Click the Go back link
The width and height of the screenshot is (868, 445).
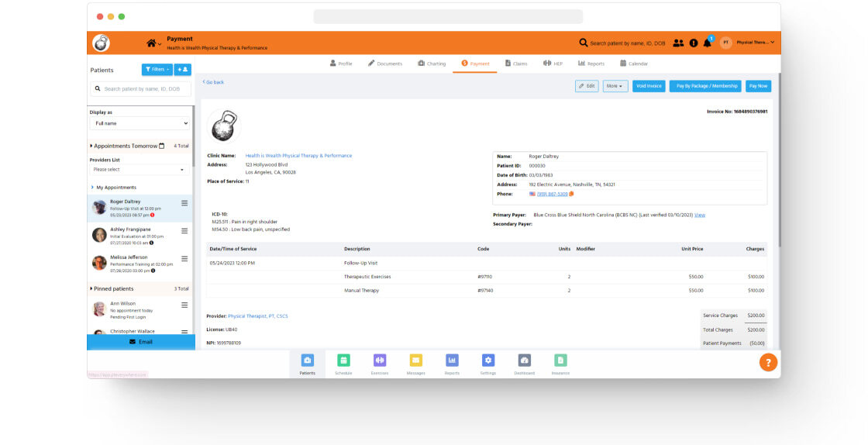(214, 82)
